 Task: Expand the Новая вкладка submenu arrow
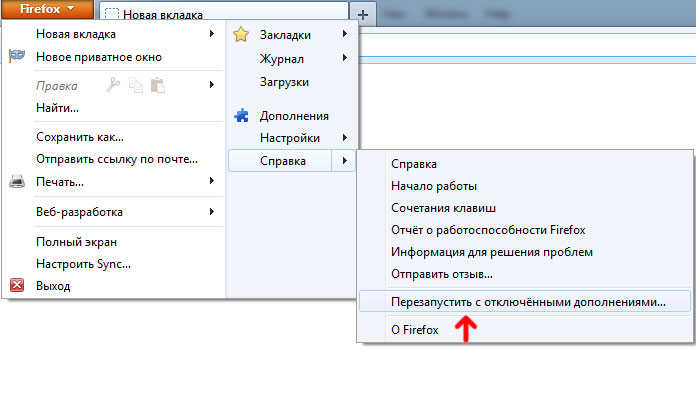212,34
